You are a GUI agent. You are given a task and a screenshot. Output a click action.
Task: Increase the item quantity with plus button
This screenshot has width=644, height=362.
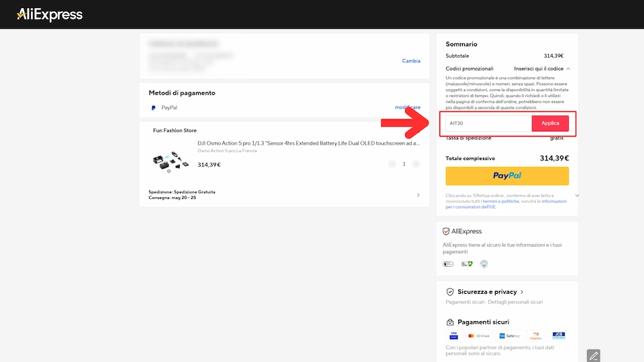[x=416, y=164]
